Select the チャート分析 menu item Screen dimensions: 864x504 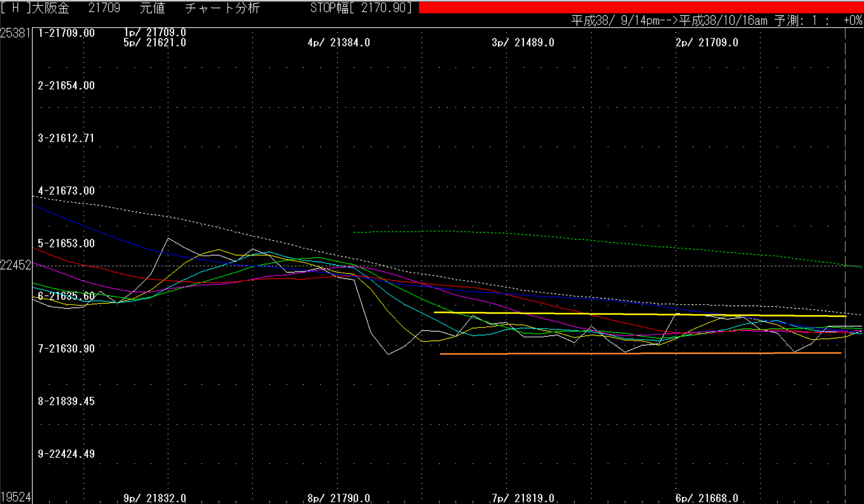(x=222, y=8)
